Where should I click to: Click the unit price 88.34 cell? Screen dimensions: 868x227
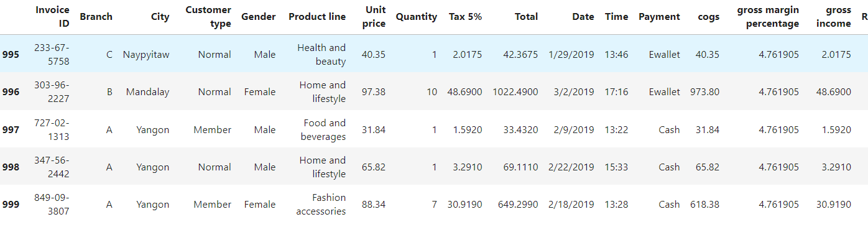point(374,204)
